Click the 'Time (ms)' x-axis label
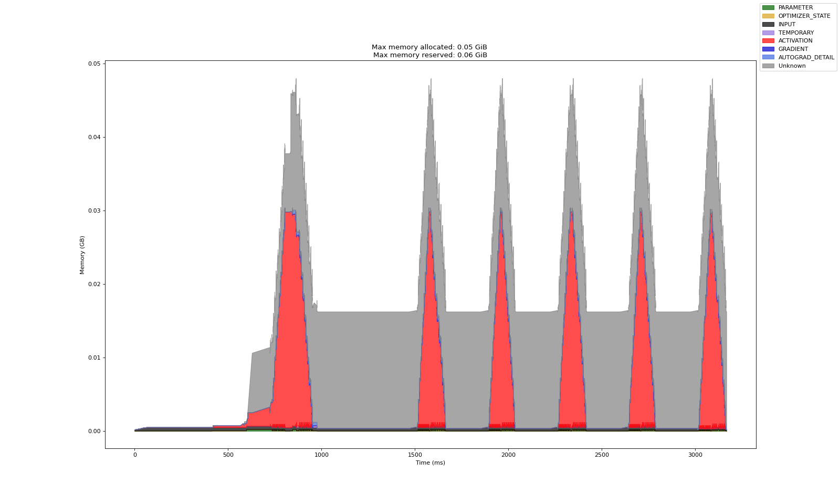This screenshot has height=504, width=840. [x=430, y=463]
